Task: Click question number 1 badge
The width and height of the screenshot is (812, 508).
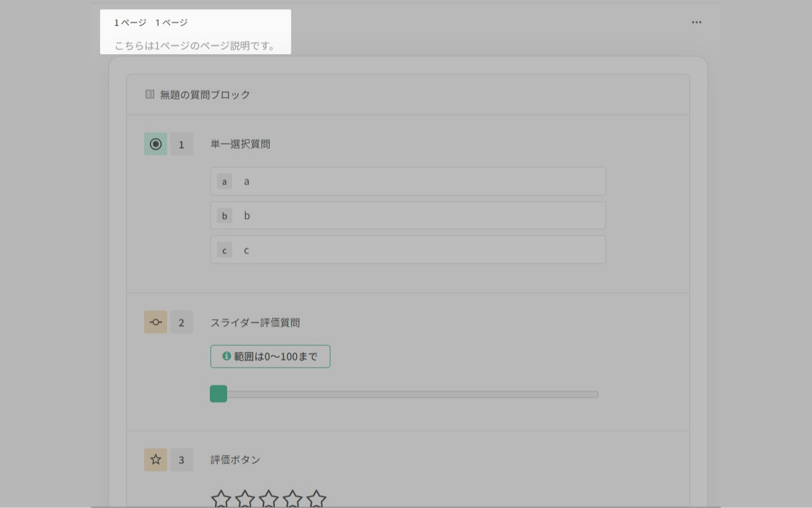Action: (182, 144)
